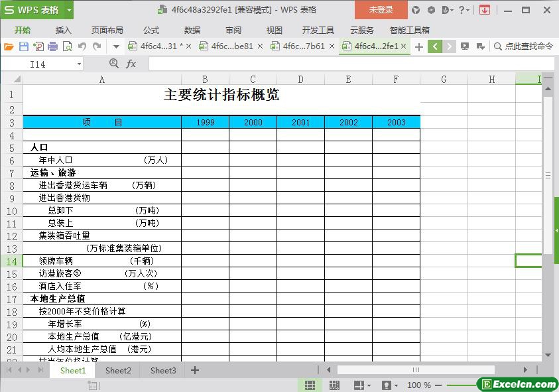Viewport: 559px width, 392px height.
Task: Click the hexagon settings icon in title bar
Action: pos(431,10)
